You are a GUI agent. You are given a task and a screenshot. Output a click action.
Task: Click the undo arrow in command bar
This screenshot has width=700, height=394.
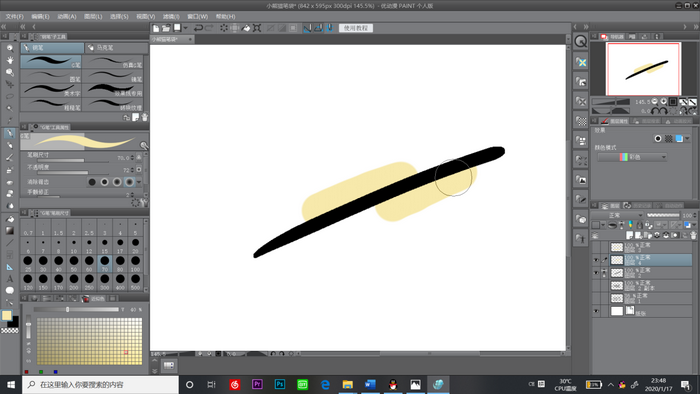tap(198, 28)
